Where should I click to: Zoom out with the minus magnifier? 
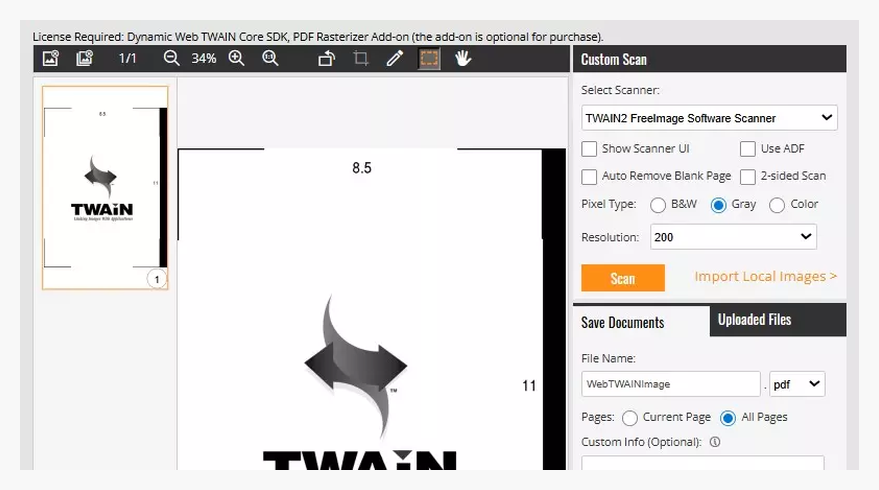[172, 58]
